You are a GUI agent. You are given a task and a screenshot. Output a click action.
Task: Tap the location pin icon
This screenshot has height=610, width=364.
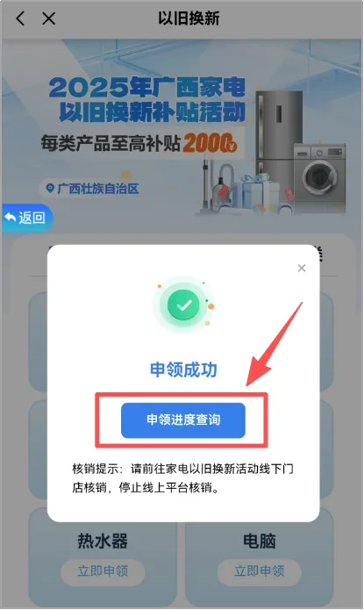coord(50,189)
